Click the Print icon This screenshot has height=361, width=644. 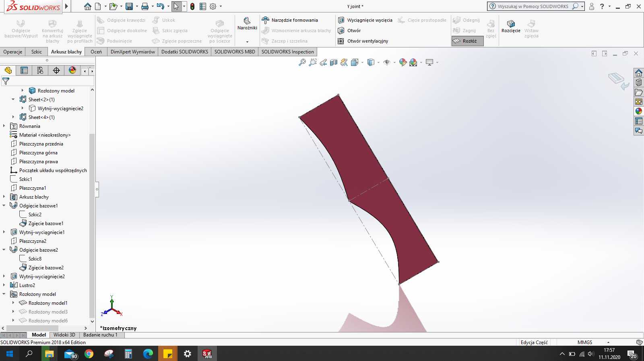pos(145,6)
